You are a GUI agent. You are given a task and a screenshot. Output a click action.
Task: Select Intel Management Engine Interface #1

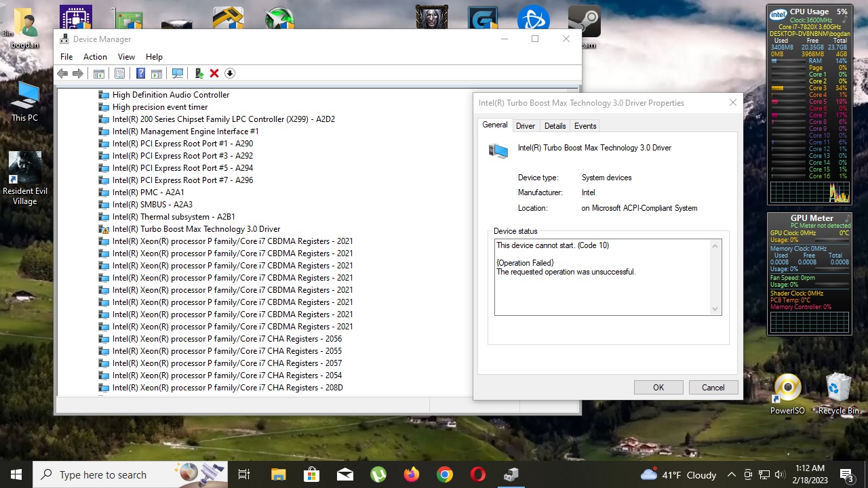pos(186,131)
